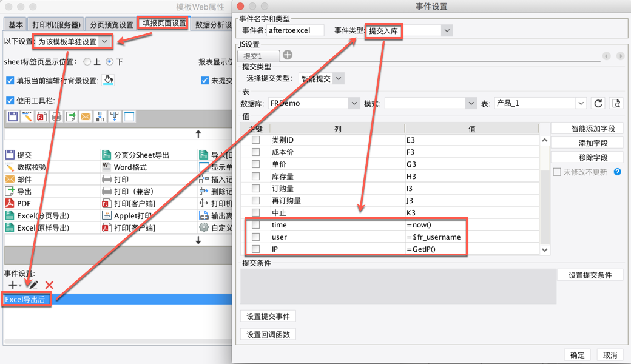The height and width of the screenshot is (364, 631).
Task: Click the Submit (floppy disk) icon in toolbar strip
Action: pos(13,116)
